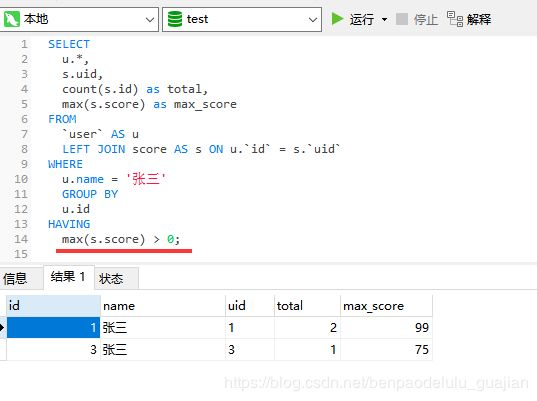Click the current row indicator arrow
The height and width of the screenshot is (401, 537).
pyautogui.click(x=2, y=327)
